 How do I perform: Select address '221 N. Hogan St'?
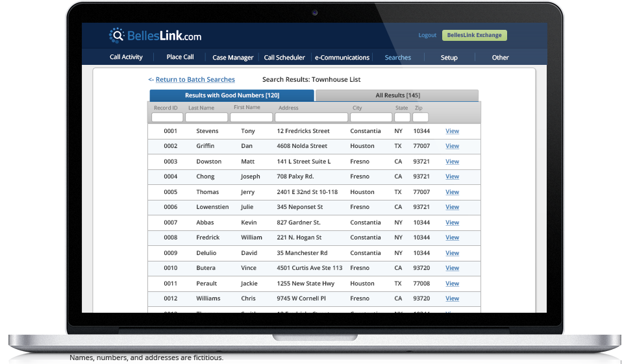299,237
